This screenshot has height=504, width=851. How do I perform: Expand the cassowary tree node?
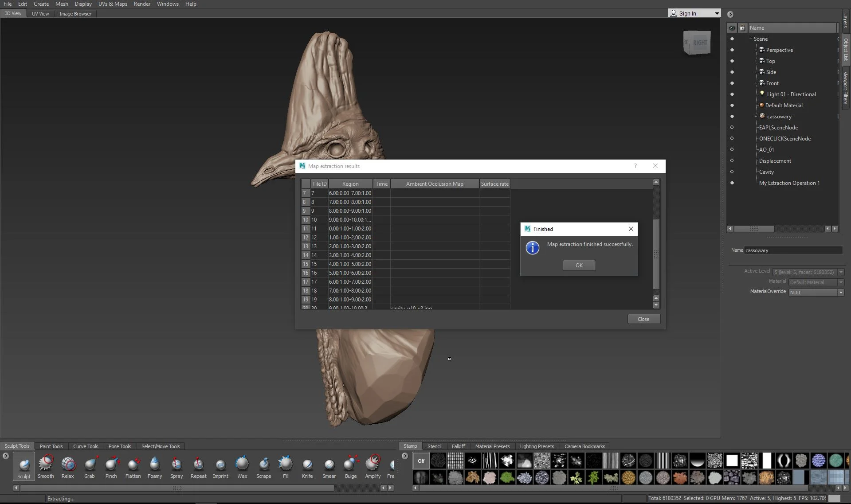pyautogui.click(x=756, y=117)
